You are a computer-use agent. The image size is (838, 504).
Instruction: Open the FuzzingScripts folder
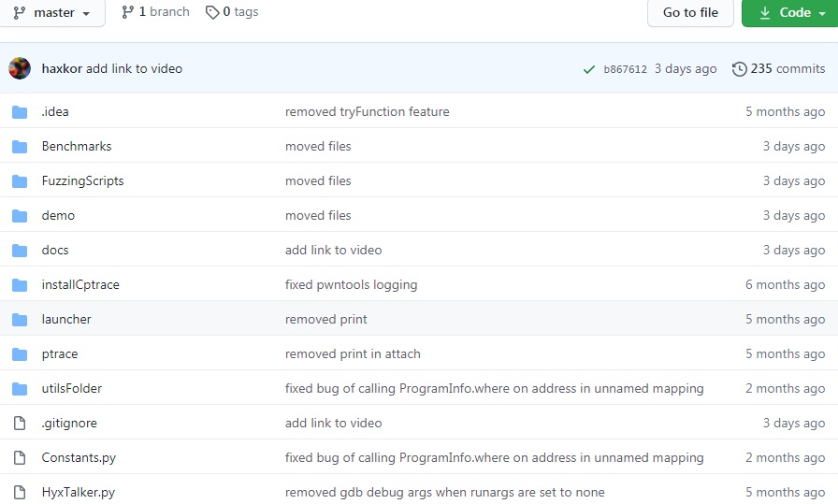pyautogui.click(x=83, y=180)
